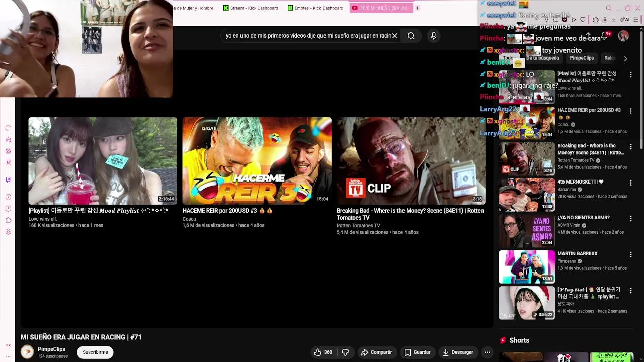Open options menu for the Korean Play List video
This screenshot has height=362, width=644.
(630, 291)
